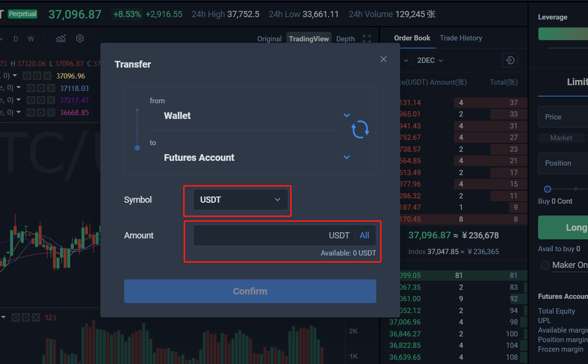Open chart settings gear in toolbar
This screenshot has width=588, height=364.
(x=80, y=39)
